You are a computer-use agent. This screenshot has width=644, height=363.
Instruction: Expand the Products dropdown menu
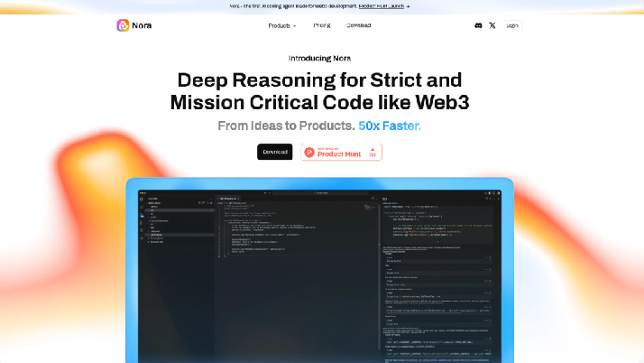281,25
